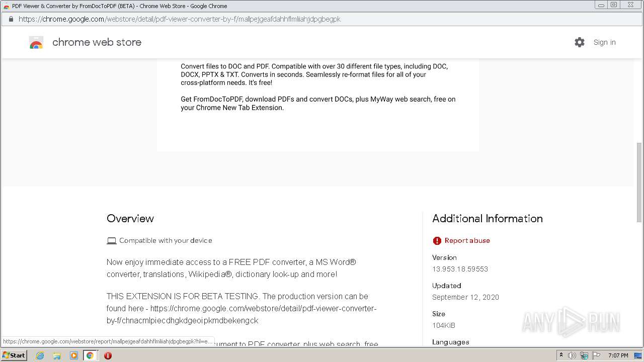The image size is (644, 362).
Task: Click the THIS EXTENSION IS FOR BETA TESTING paragraph
Action: [242, 308]
